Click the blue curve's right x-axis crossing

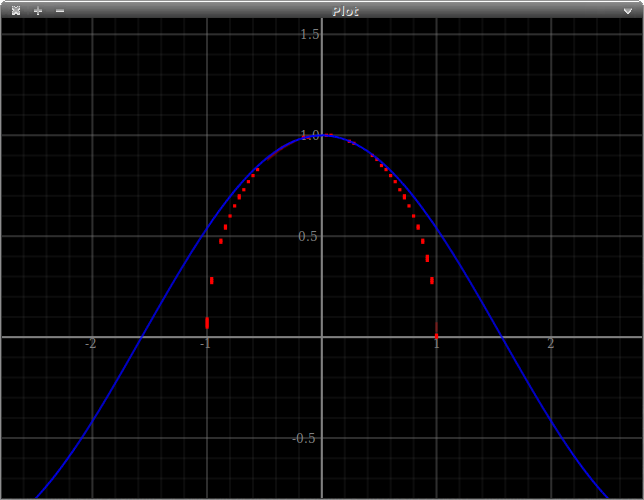click(x=502, y=337)
